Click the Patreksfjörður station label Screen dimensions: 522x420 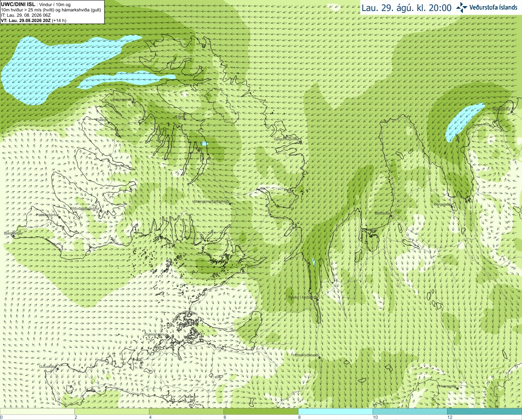click(47, 214)
